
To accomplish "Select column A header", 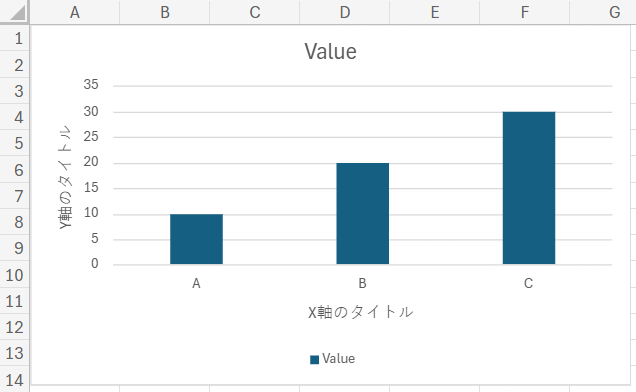I will click(x=75, y=12).
